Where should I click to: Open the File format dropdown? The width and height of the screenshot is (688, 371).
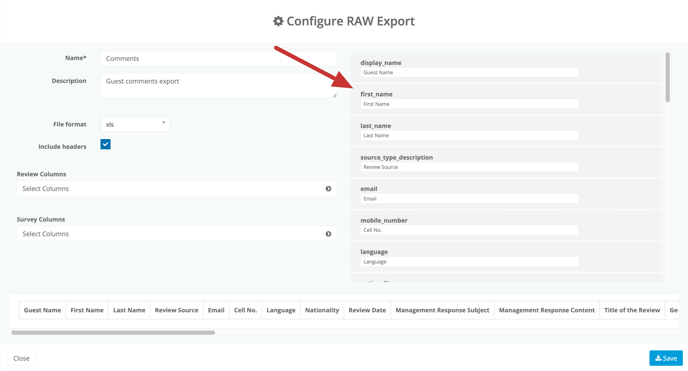pos(135,124)
